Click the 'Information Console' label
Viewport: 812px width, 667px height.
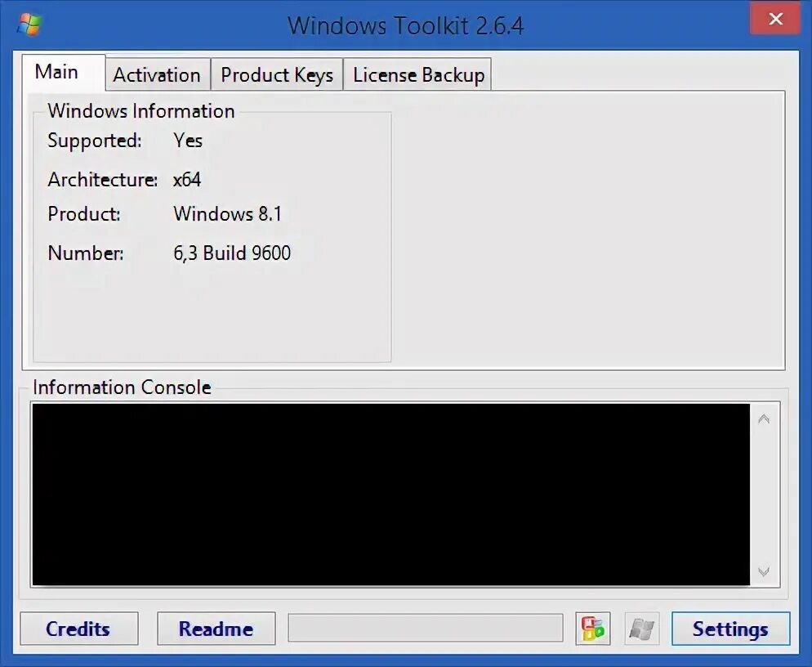tap(122, 387)
